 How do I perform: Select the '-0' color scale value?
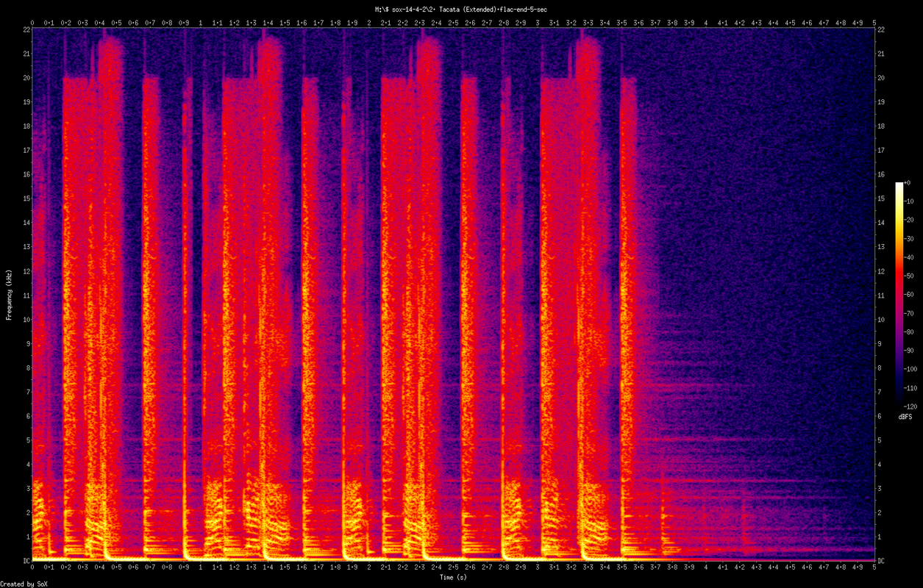[907, 183]
